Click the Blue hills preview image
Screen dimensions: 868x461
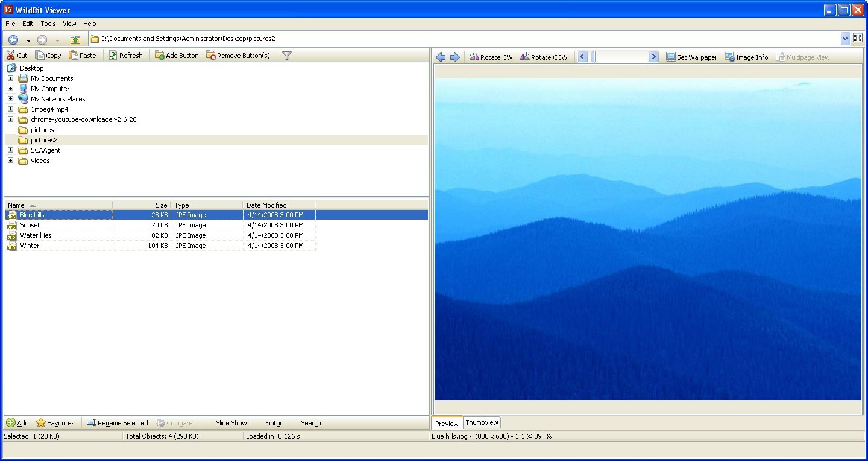tap(648, 239)
